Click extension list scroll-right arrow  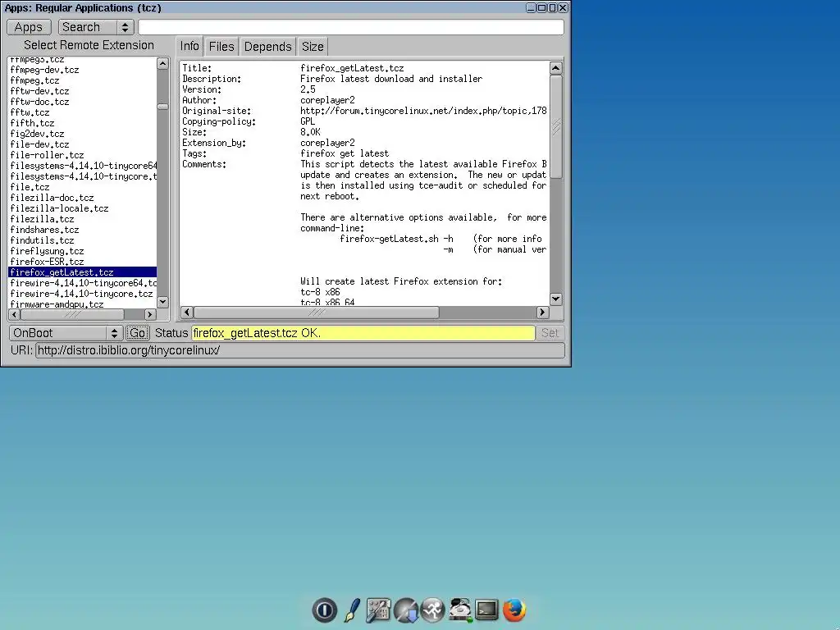point(151,314)
